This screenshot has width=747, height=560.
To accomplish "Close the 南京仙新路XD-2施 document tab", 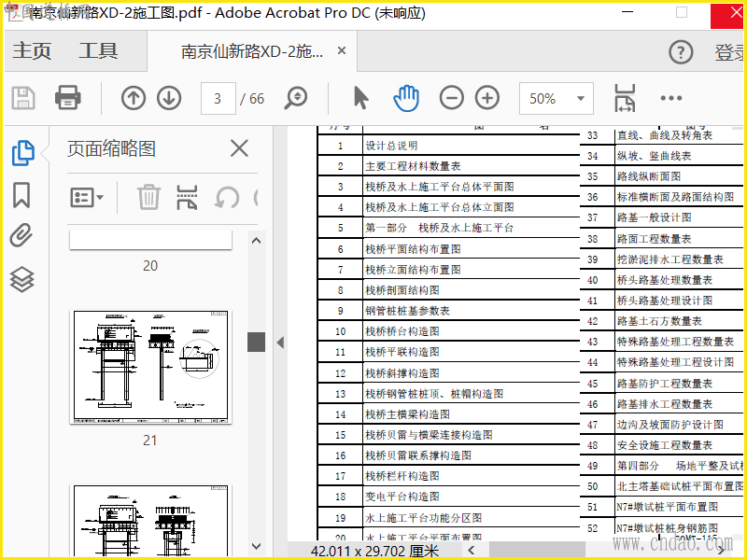I will (x=342, y=50).
